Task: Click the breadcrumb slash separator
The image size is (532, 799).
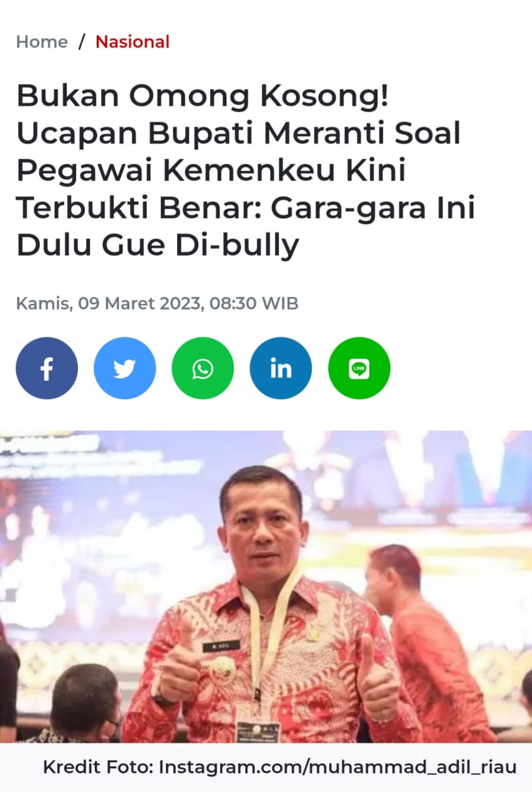Action: [82, 42]
